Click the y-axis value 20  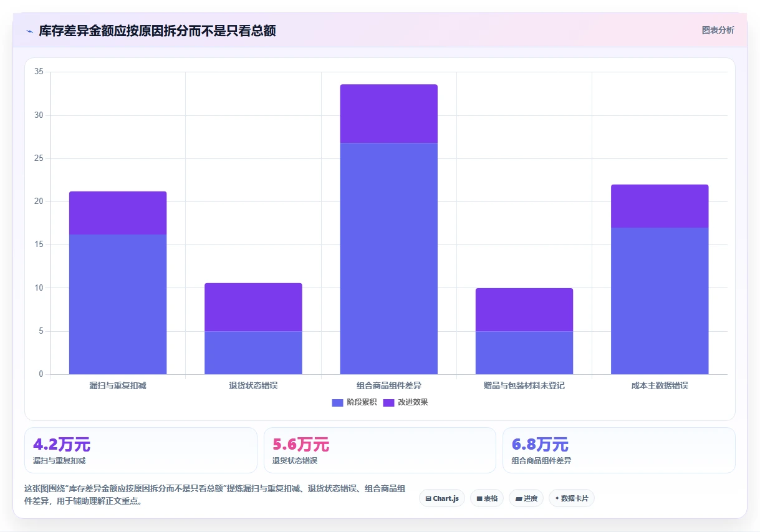click(x=39, y=201)
